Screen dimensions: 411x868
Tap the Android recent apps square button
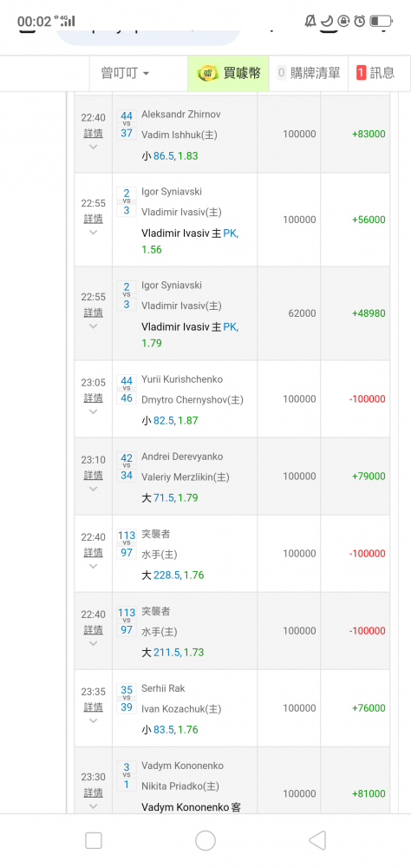pos(94,840)
